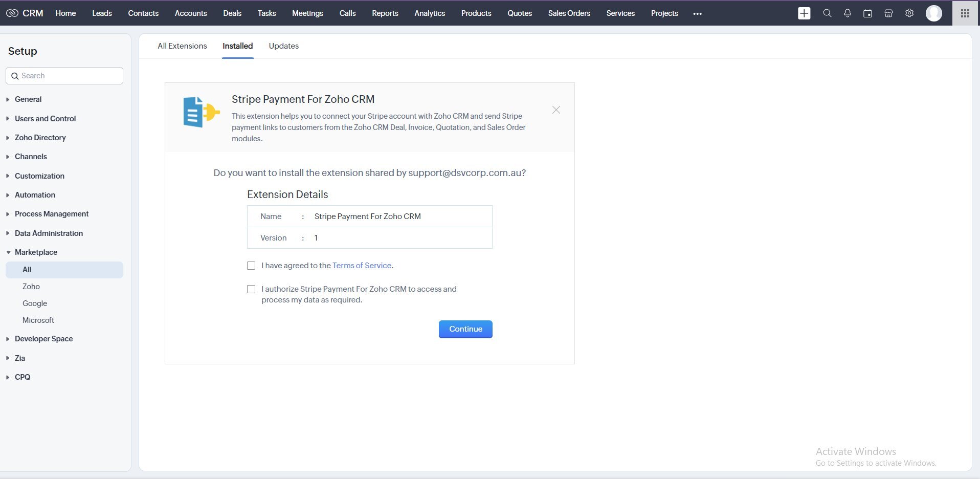Open the Terms of Service link
This screenshot has height=479, width=980.
tap(362, 266)
